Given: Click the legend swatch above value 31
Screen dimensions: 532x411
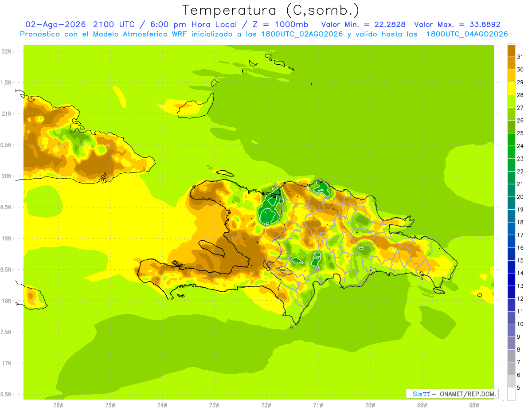Looking at the screenshot, I should (x=511, y=51).
